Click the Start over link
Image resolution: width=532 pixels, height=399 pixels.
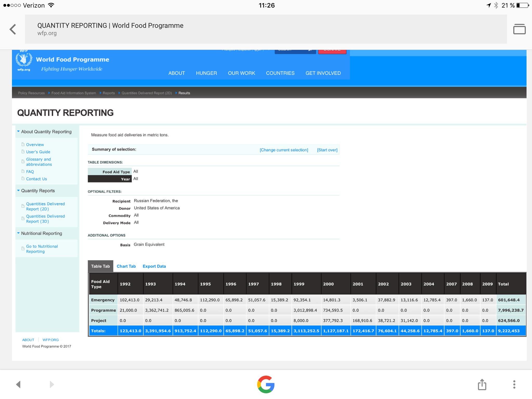pos(327,150)
